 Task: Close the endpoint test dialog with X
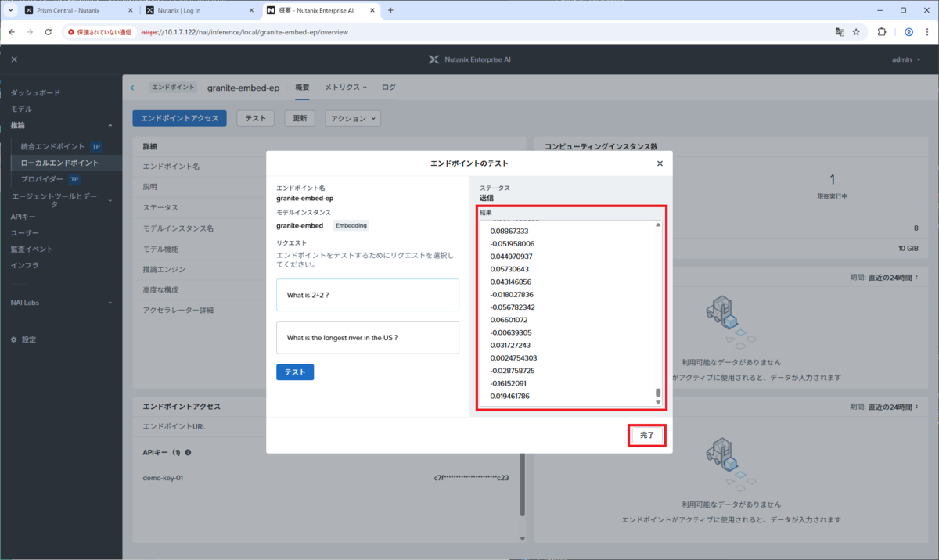[x=660, y=163]
